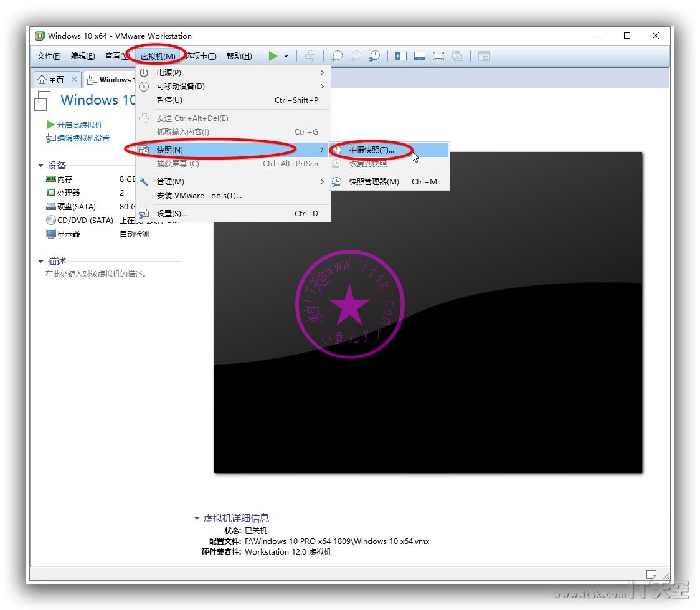Expand the 管理(M) submenu
Image resolution: width=700 pixels, height=610 pixels.
[234, 182]
